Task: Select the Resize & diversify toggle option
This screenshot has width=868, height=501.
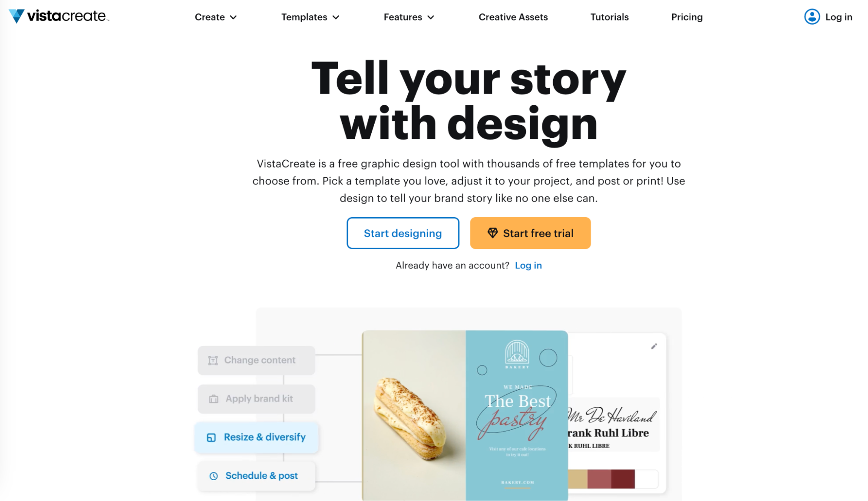Action: (x=255, y=437)
